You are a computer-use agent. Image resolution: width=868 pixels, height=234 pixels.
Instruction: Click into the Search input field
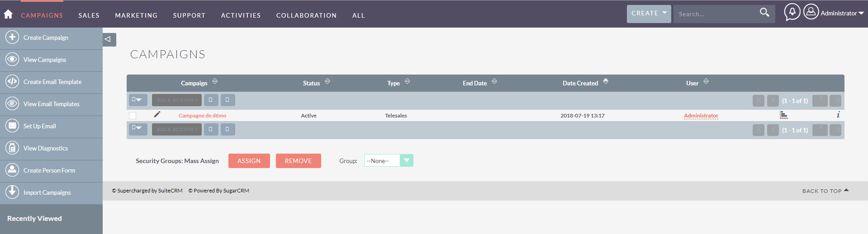pyautogui.click(x=715, y=14)
